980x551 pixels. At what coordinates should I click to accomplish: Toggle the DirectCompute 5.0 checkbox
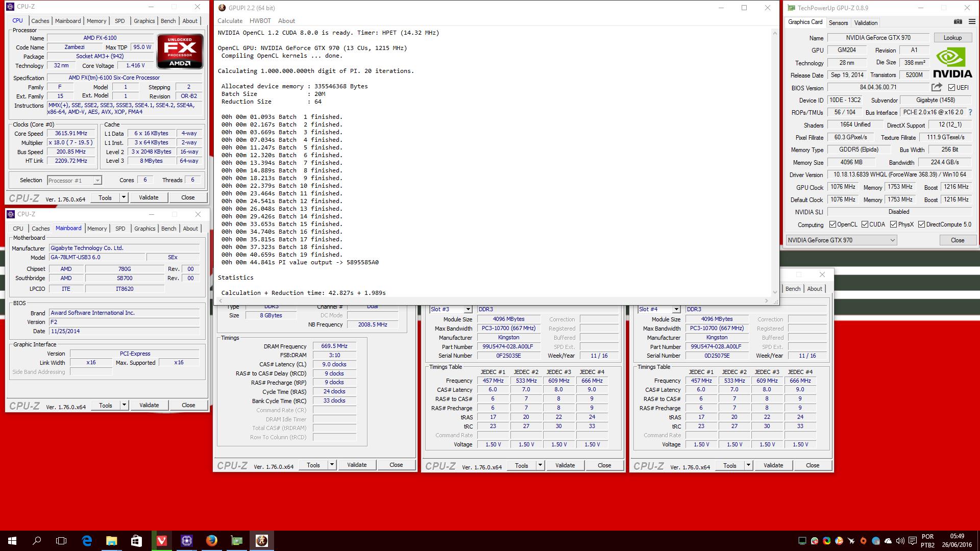[x=921, y=224]
